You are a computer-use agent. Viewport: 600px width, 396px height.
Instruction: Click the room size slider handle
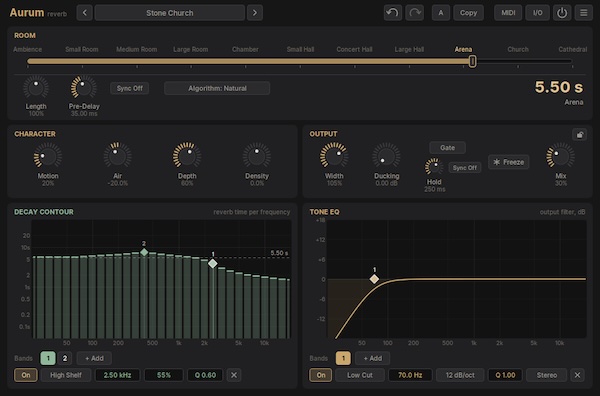(473, 61)
